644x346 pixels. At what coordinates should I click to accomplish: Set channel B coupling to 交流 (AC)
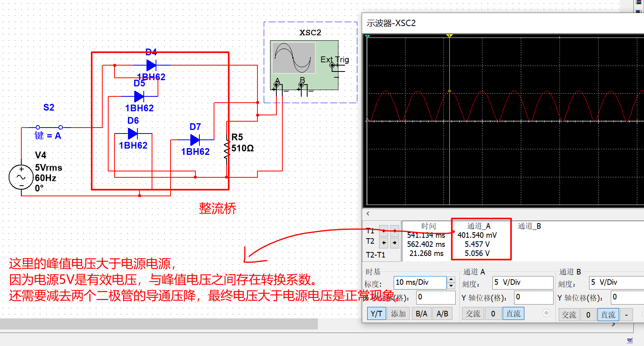(x=569, y=315)
